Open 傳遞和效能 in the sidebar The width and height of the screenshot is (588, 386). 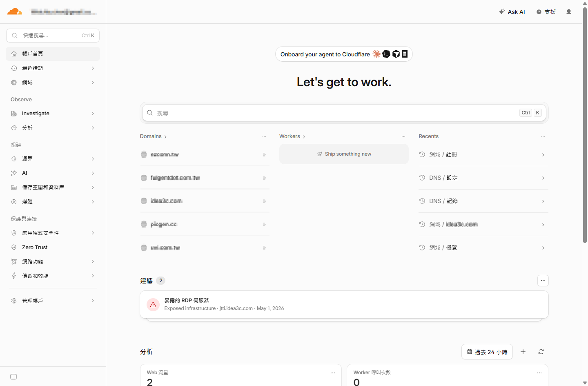click(x=53, y=276)
